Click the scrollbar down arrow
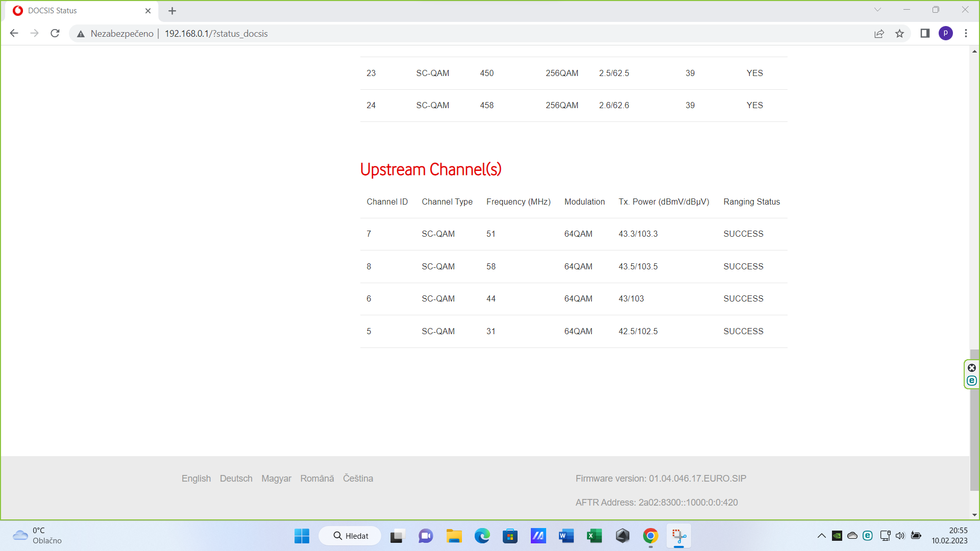The width and height of the screenshot is (980, 551). tap(974, 515)
